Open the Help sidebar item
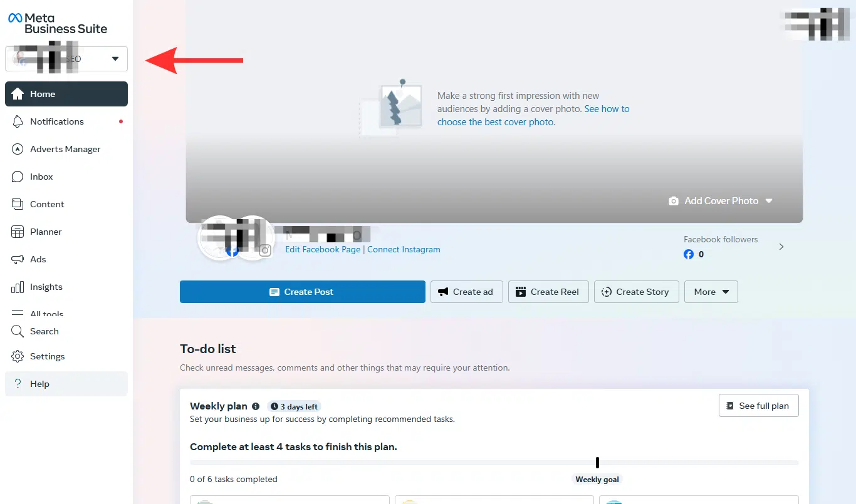The height and width of the screenshot is (504, 856). tap(66, 384)
